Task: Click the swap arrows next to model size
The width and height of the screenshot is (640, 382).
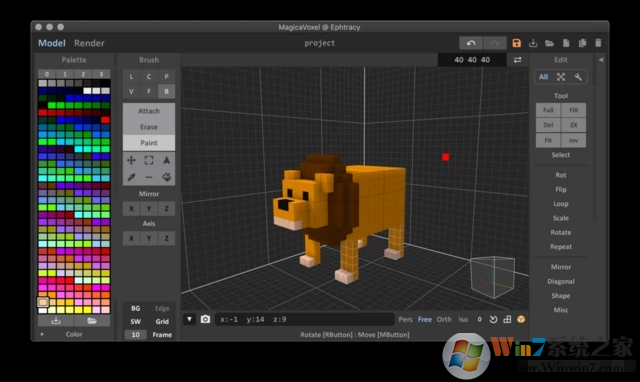Action: 518,60
